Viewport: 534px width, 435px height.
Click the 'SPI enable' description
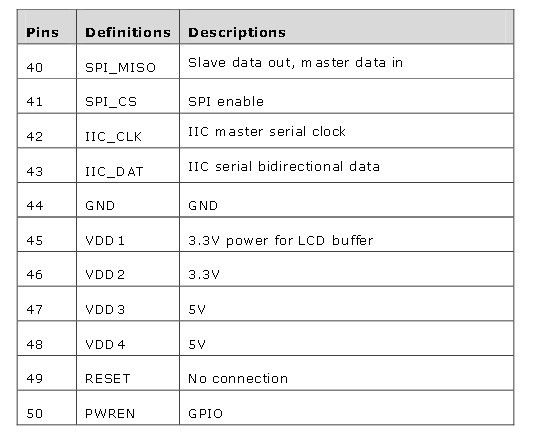(226, 102)
